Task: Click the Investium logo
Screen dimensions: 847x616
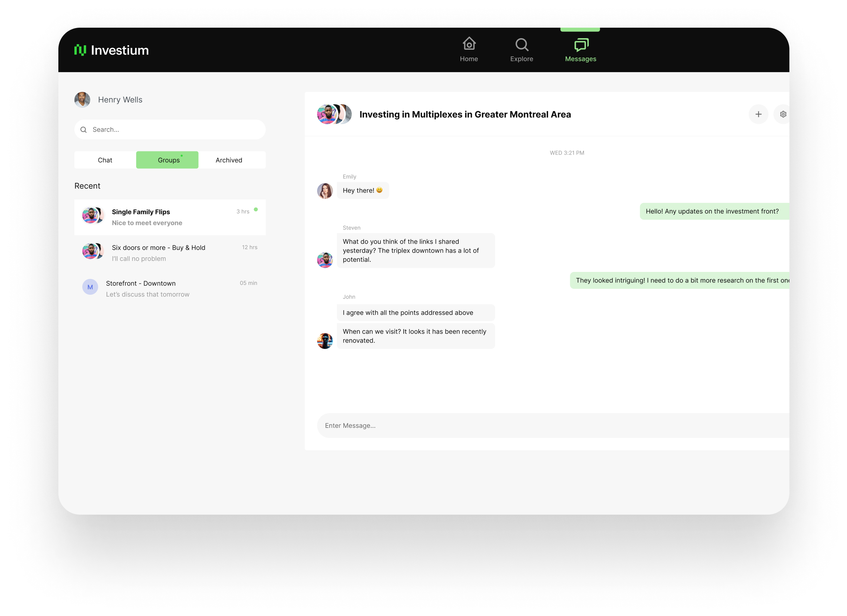Action: (x=111, y=50)
